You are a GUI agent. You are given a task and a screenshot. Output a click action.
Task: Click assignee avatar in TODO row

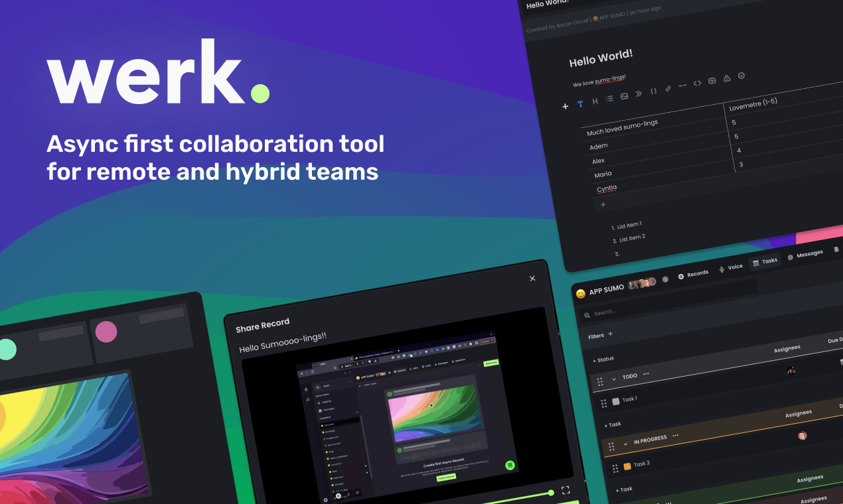791,370
